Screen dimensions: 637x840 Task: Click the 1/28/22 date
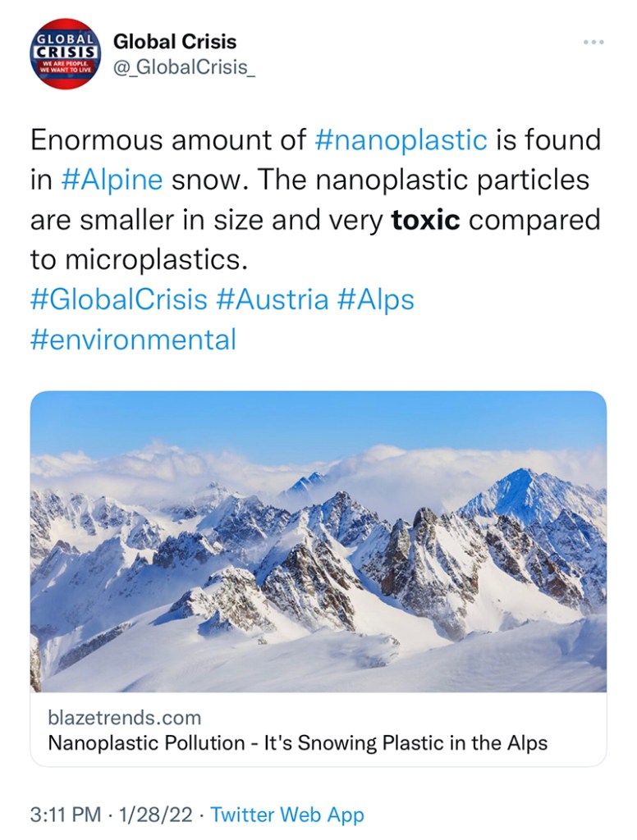point(157,815)
